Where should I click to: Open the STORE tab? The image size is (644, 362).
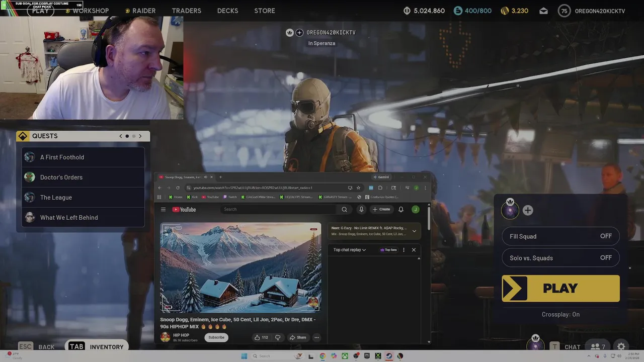pyautogui.click(x=265, y=11)
